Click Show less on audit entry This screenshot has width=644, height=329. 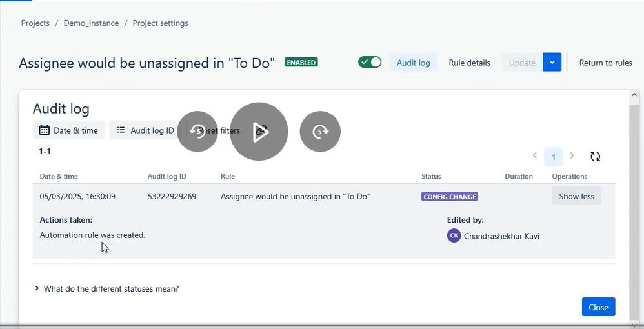(576, 196)
